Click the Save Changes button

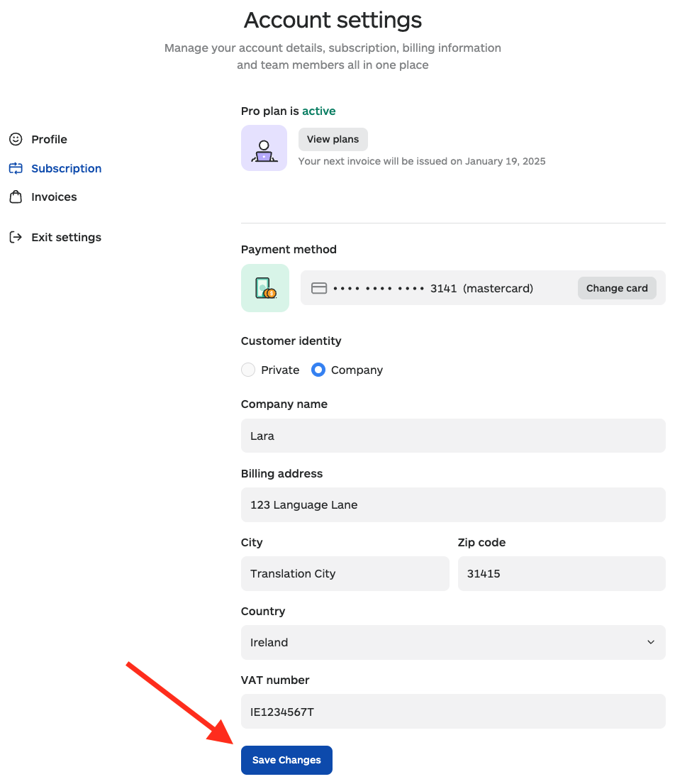pos(286,760)
